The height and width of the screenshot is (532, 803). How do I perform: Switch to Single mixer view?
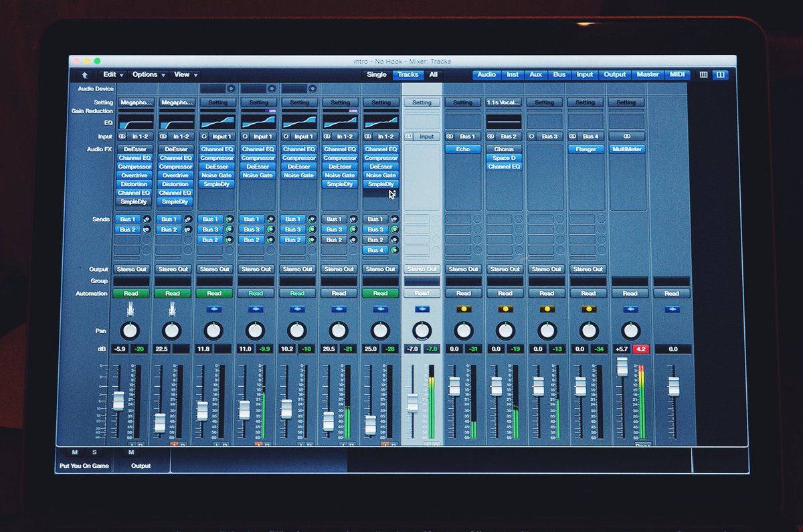click(377, 75)
